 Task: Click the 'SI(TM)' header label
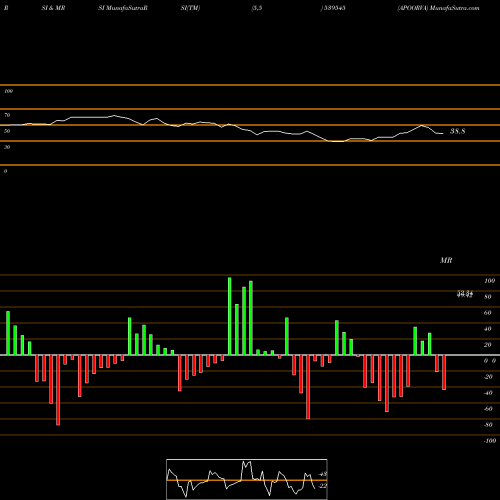click(x=190, y=8)
